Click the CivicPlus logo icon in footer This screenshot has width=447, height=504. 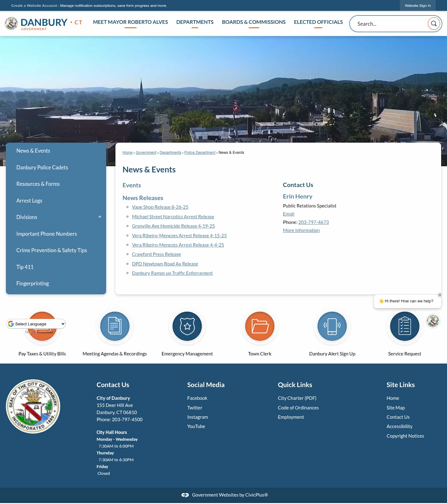click(185, 495)
